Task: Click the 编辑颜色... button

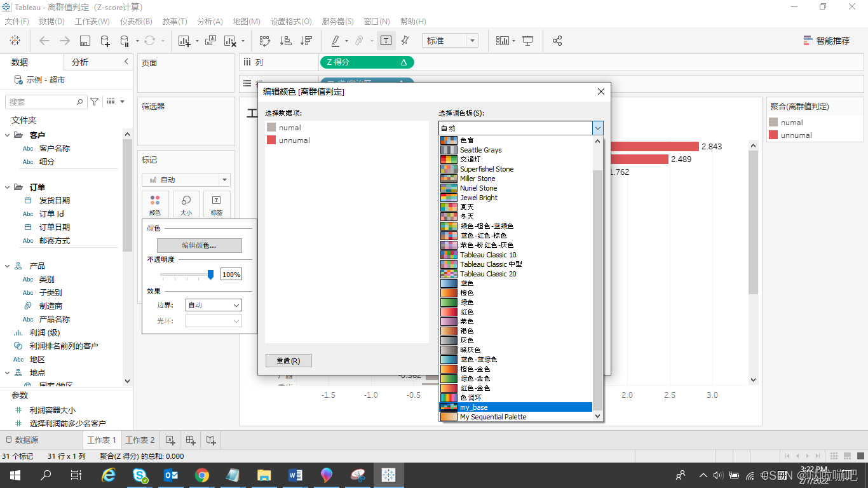Action: pyautogui.click(x=200, y=245)
